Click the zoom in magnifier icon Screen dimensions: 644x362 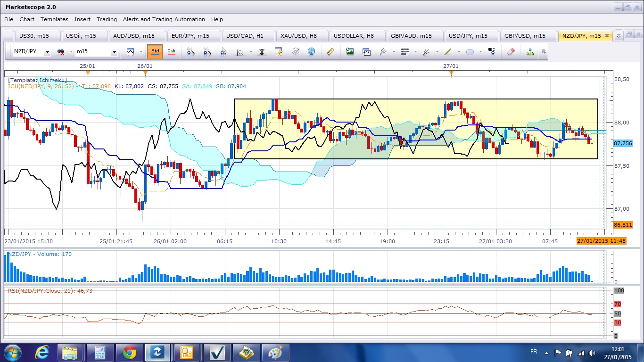(190, 52)
